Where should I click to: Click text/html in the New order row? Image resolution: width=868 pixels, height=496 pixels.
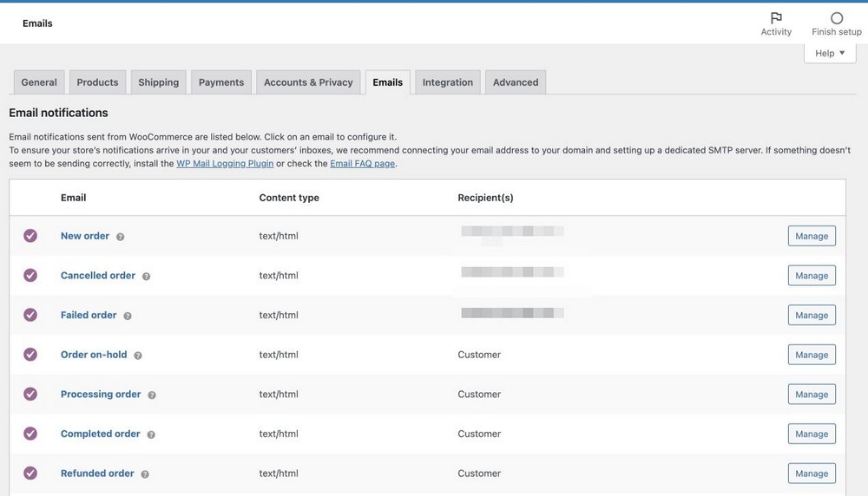279,236
